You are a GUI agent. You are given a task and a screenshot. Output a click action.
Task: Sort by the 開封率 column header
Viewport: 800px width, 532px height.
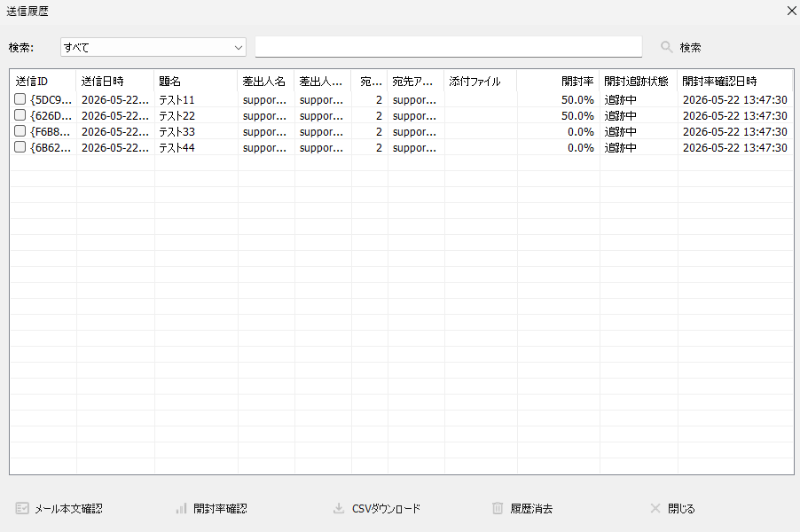click(x=558, y=81)
